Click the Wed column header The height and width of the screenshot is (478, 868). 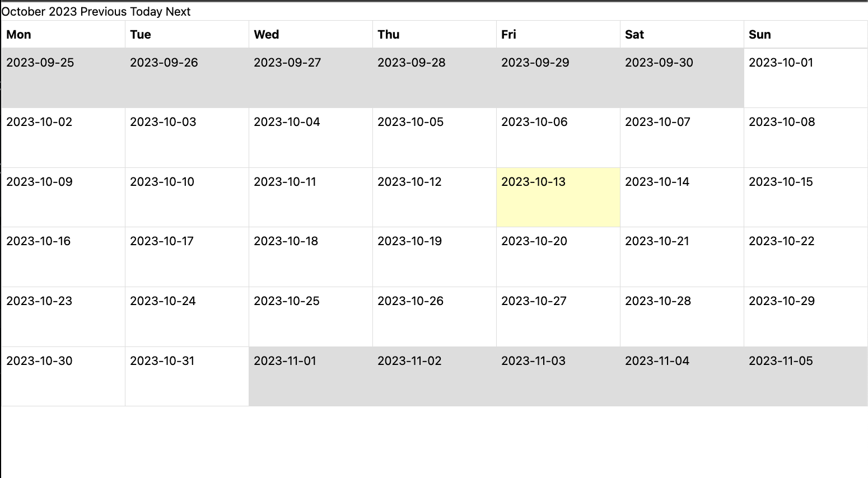[x=267, y=35]
